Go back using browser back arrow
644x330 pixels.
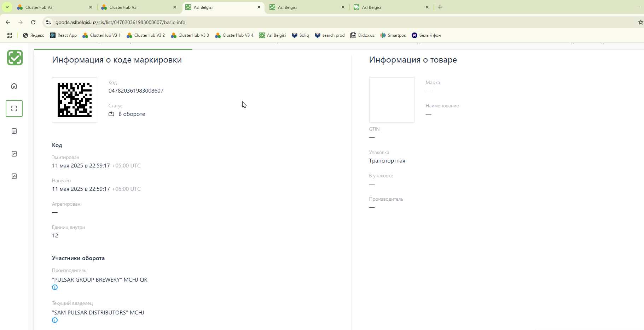[8, 22]
